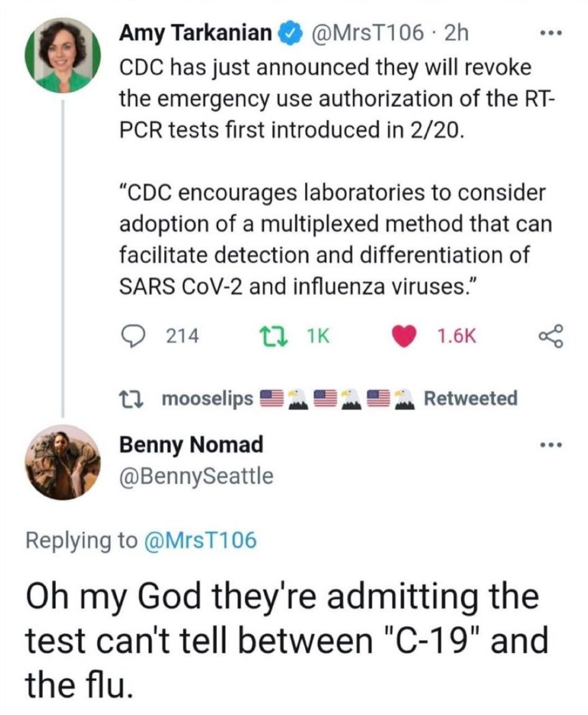Viewport: 588px width, 715px height.
Task: Click the 1K retweet count
Action: (x=318, y=336)
